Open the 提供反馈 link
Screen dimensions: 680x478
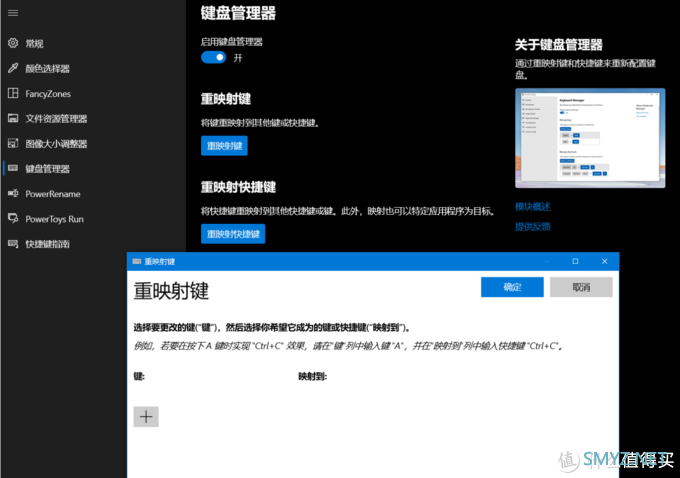click(x=533, y=226)
